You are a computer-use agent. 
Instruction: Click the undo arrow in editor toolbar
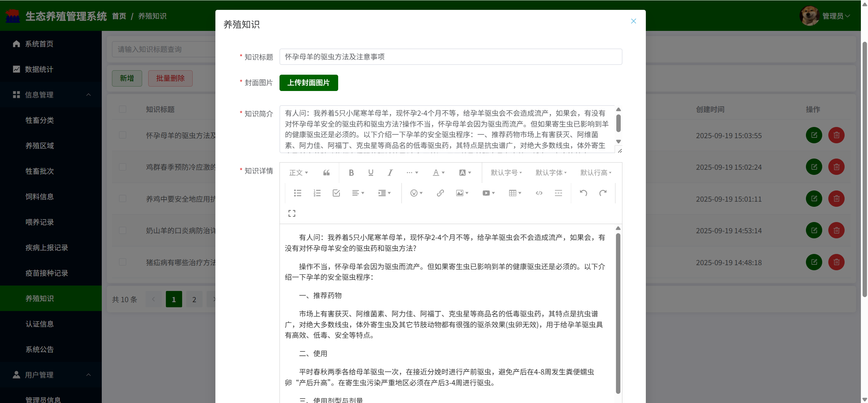click(583, 193)
